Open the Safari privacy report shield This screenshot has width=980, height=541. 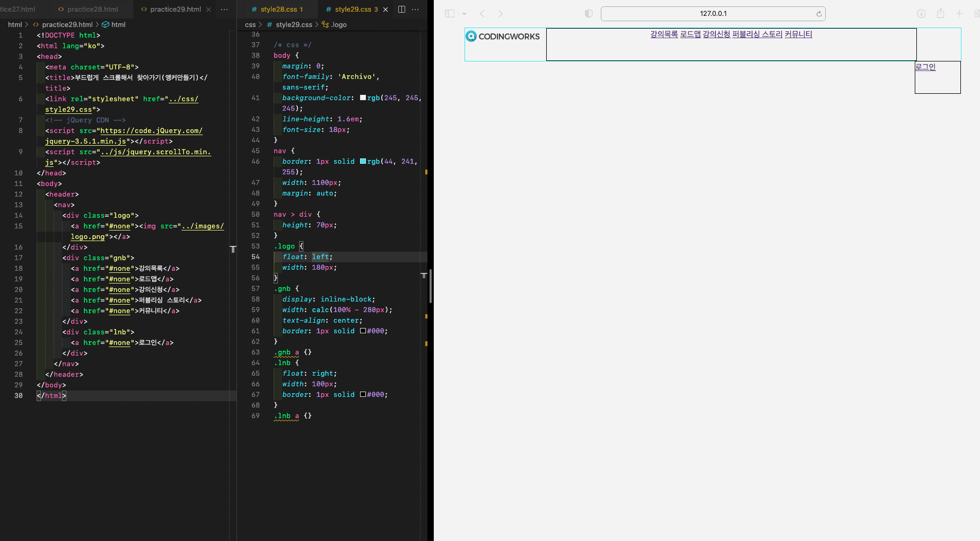pos(588,14)
